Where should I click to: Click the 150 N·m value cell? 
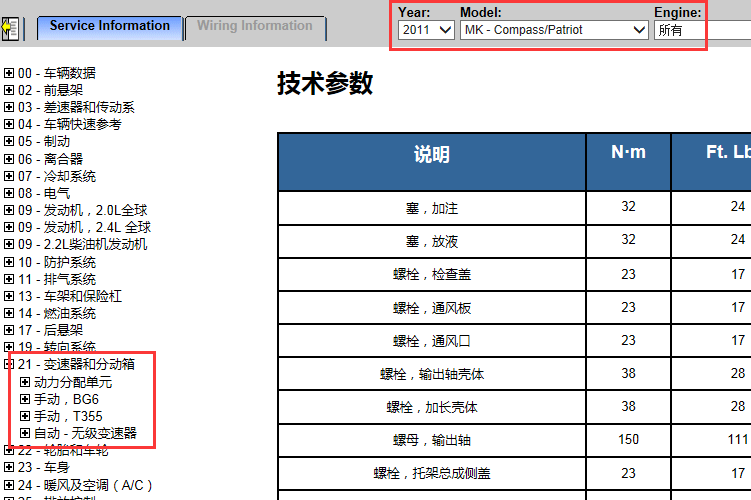[x=628, y=440]
